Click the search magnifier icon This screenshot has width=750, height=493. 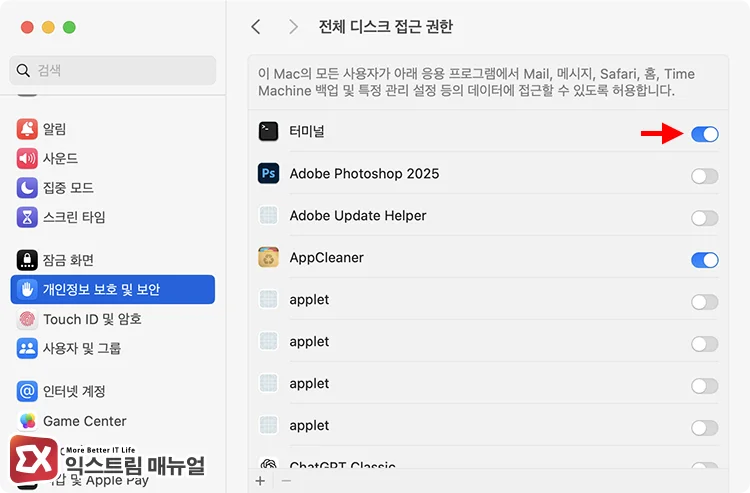click(23, 70)
